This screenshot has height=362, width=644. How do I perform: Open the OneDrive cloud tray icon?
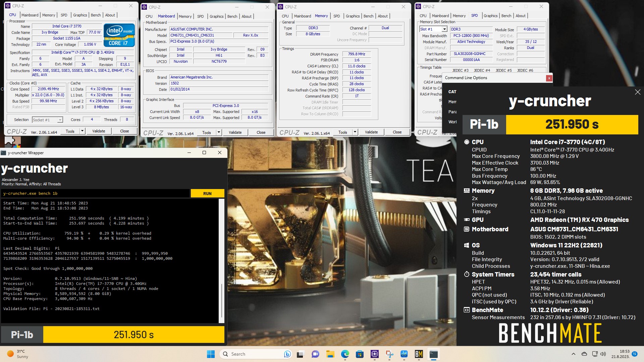click(584, 354)
